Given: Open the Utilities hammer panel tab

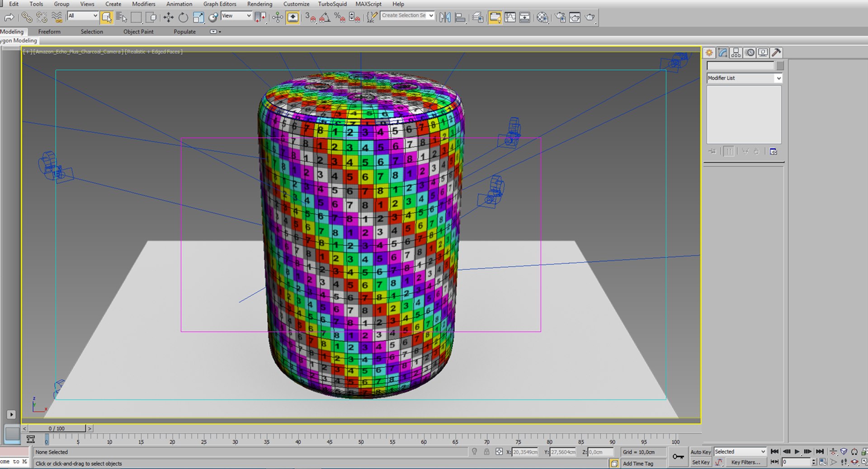Looking at the screenshot, I should click(776, 52).
